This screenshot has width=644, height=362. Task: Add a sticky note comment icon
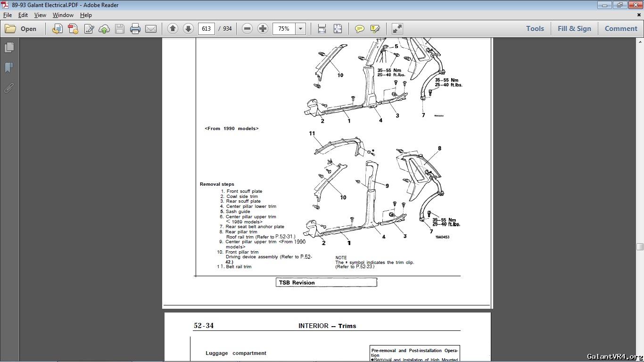click(x=359, y=29)
